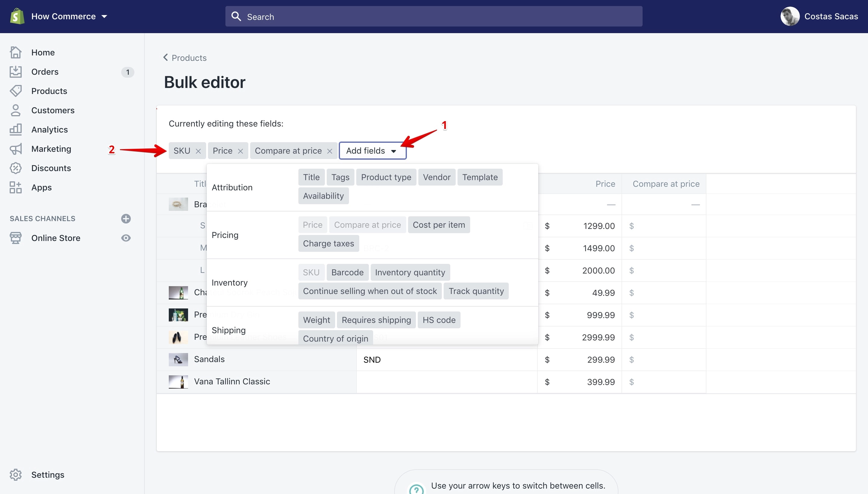The image size is (868, 494).
Task: Add Continue selling when out of stock
Action: (x=370, y=291)
